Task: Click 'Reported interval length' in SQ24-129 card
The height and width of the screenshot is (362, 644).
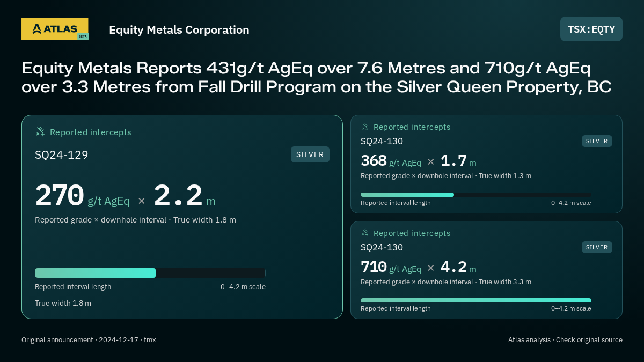Action: [x=73, y=287]
